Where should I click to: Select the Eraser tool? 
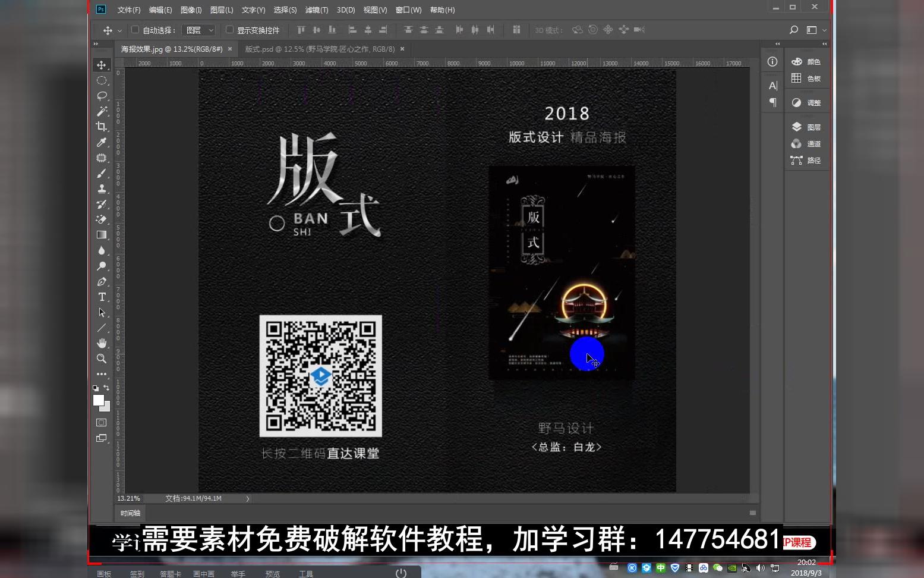point(102,219)
